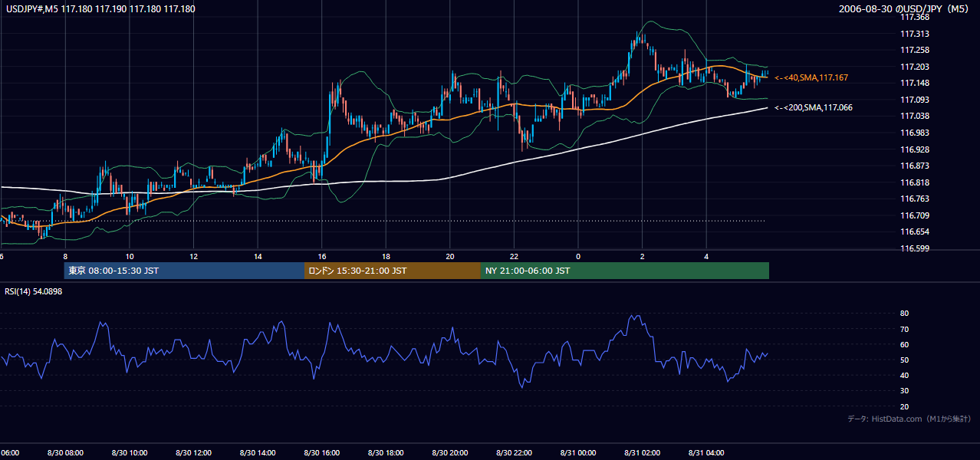Click hour label 14 above session bars

pyautogui.click(x=258, y=257)
